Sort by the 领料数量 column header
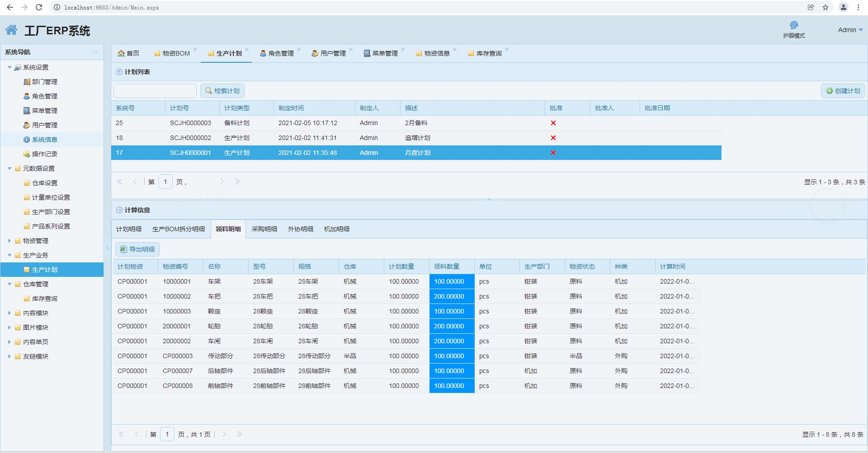The width and height of the screenshot is (868, 453). click(452, 266)
